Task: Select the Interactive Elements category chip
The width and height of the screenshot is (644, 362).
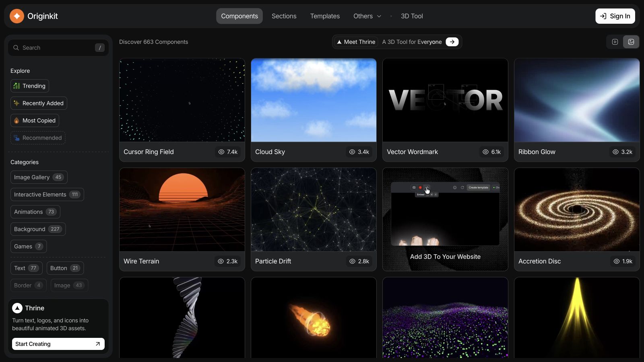Action: tap(47, 194)
